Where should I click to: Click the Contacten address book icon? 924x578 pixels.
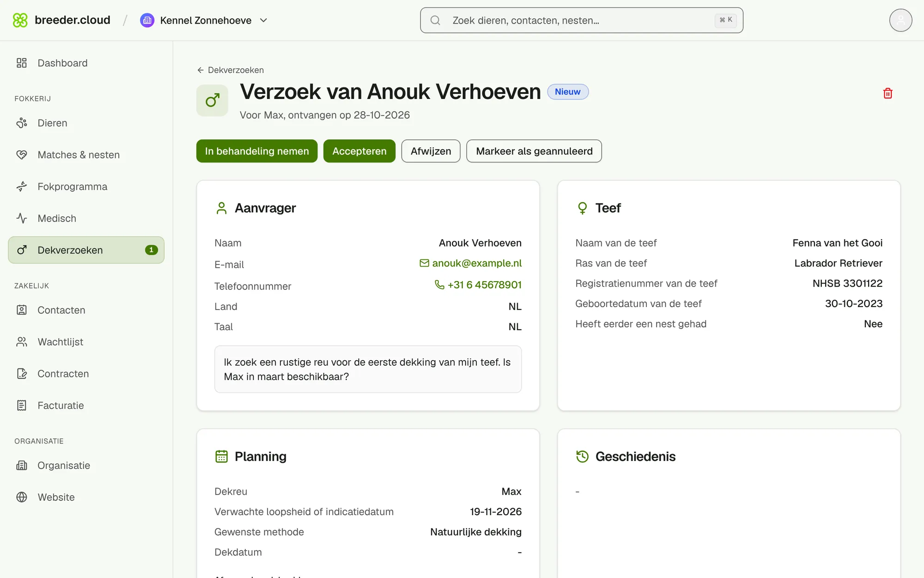(x=22, y=310)
